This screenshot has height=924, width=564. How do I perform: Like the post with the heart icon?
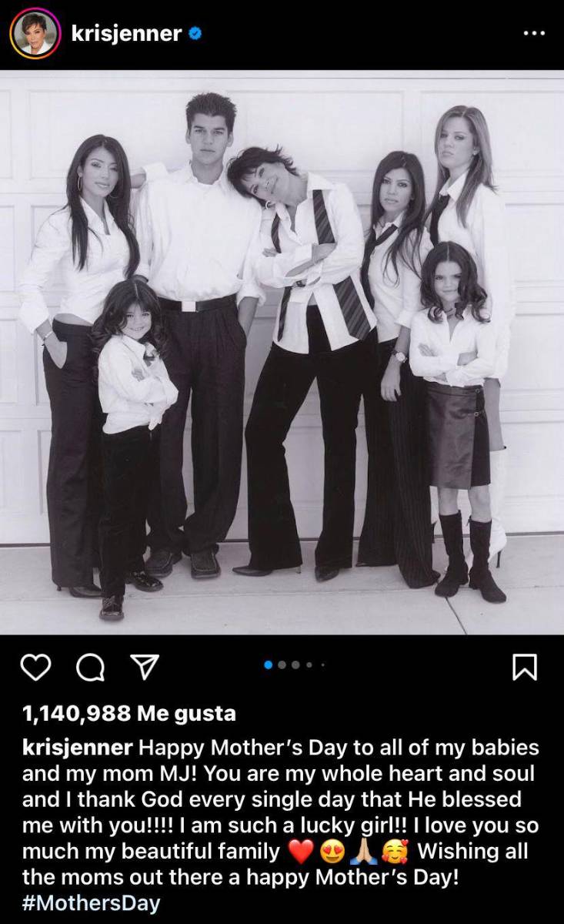[35, 667]
